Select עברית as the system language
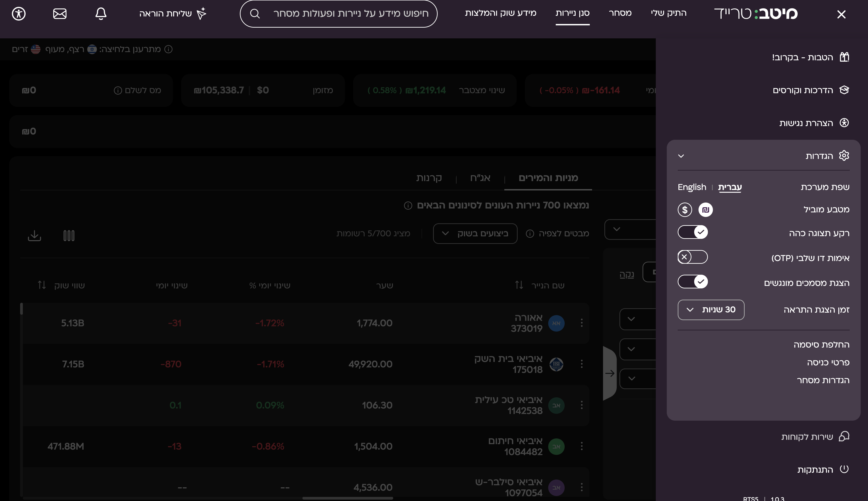Screen dimensions: 868x501 coord(730,187)
